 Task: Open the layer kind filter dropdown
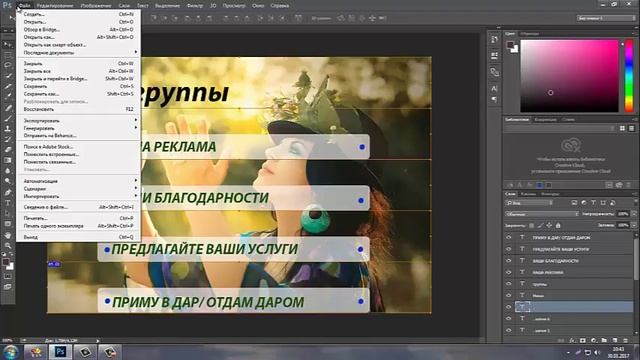529,203
